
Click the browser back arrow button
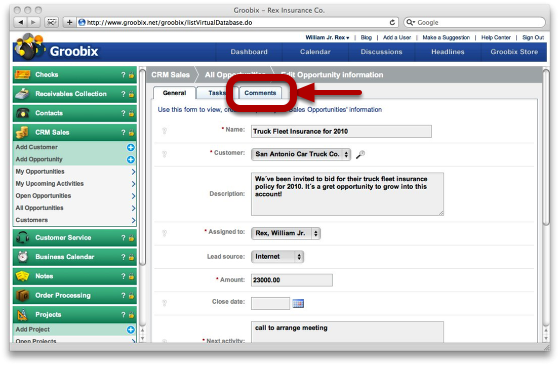pos(21,22)
